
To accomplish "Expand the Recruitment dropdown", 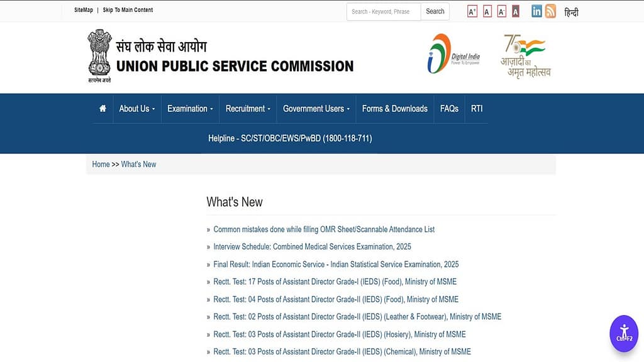I will coord(247,108).
